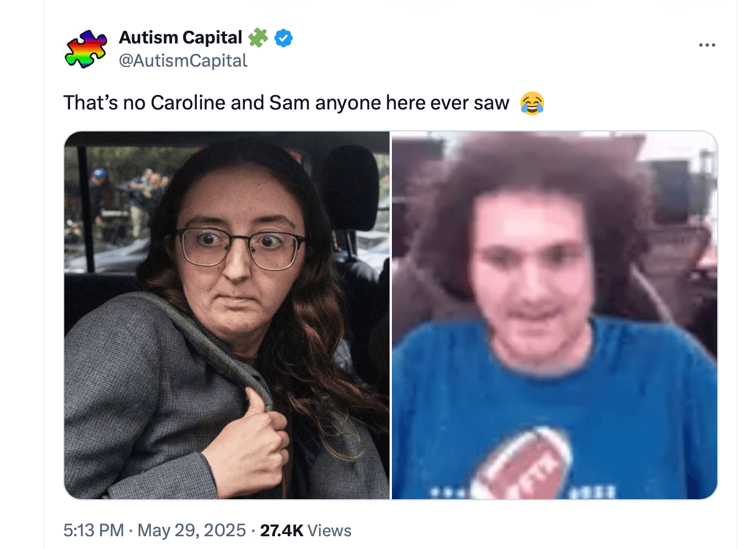The image size is (756, 549).
Task: Click the green puzzle piece emoji beside name
Action: 258,38
